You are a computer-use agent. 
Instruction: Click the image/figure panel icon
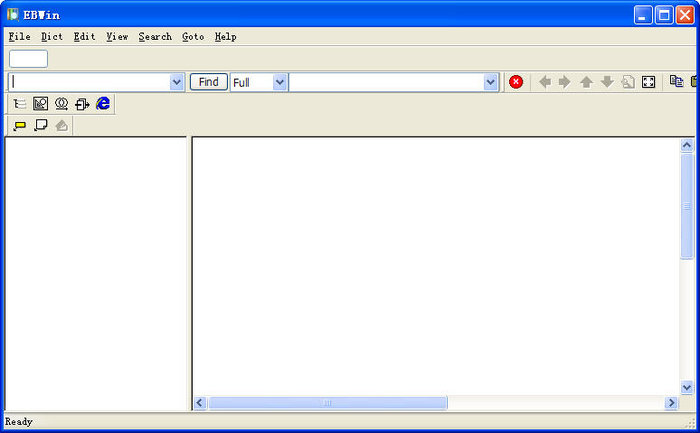[40, 104]
